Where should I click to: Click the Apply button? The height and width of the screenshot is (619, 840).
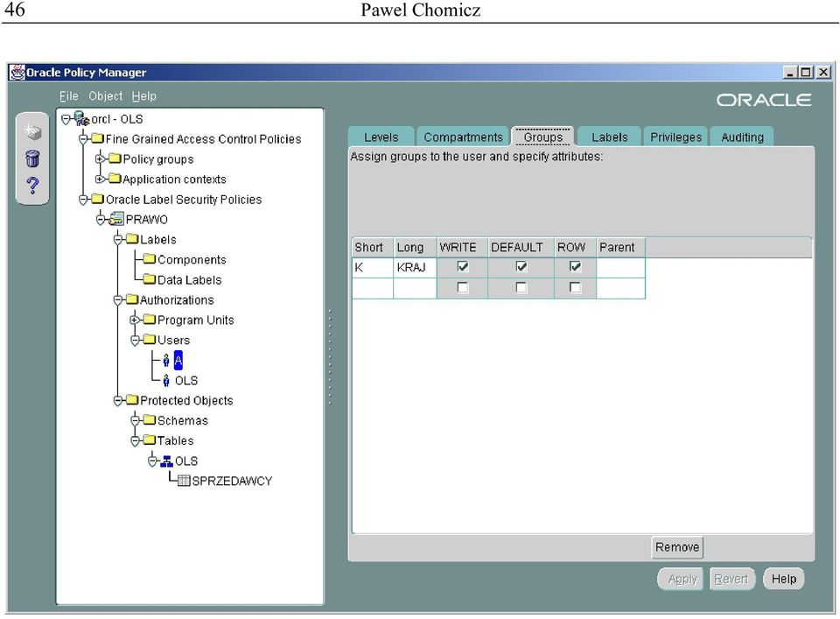682,579
